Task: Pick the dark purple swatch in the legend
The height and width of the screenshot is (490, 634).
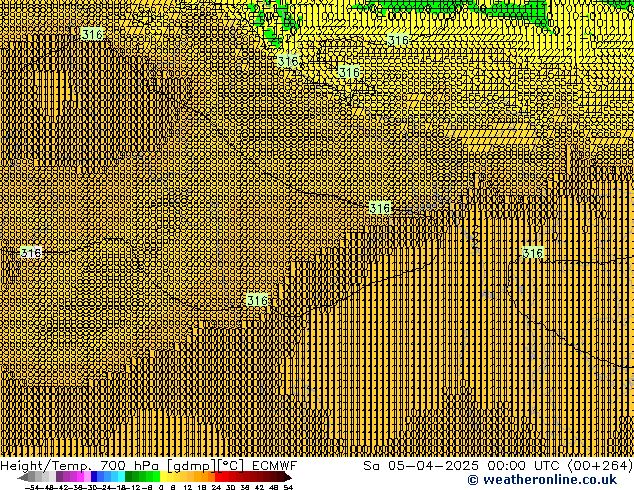Action: (59, 477)
